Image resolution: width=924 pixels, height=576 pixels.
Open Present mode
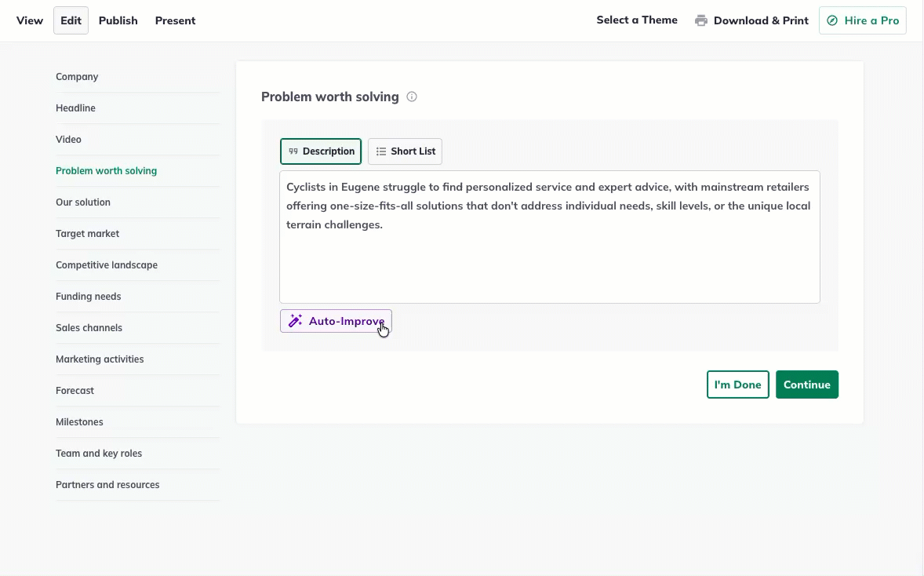[175, 20]
